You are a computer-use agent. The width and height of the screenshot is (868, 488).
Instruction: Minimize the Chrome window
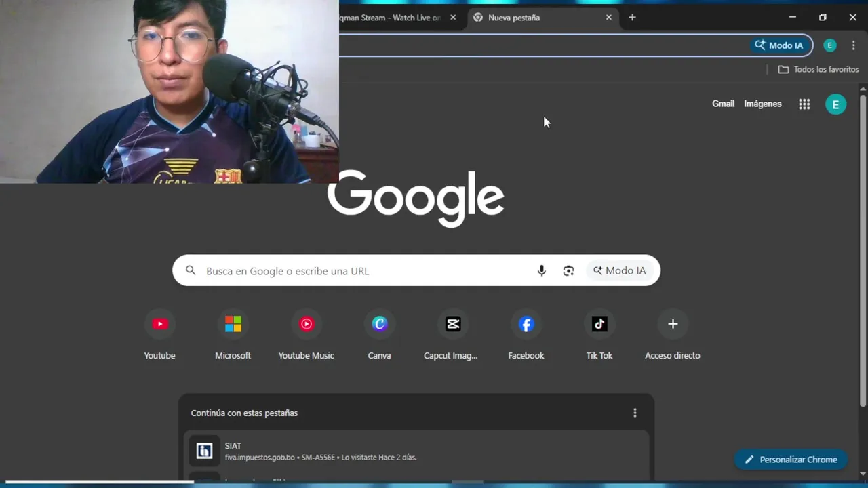[792, 18]
